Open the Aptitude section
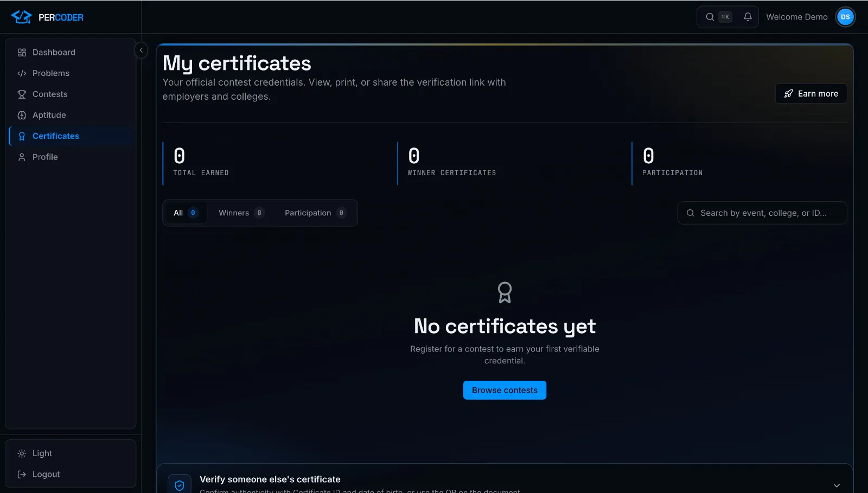Screen dimensions: 868x493 point(71,115)
